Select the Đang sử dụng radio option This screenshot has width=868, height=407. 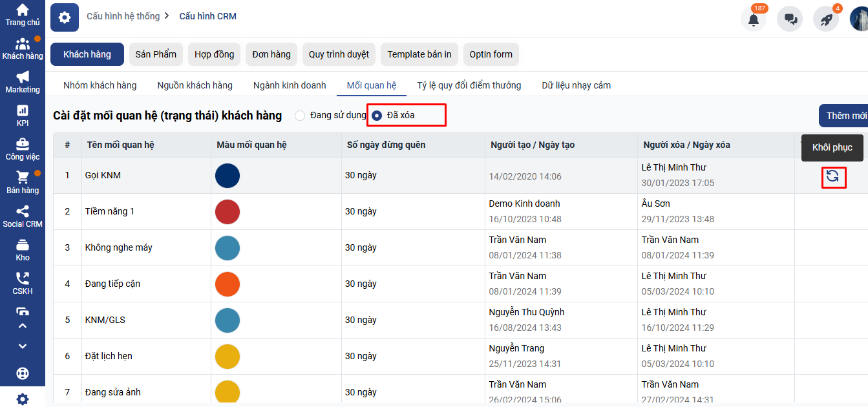pyautogui.click(x=300, y=116)
